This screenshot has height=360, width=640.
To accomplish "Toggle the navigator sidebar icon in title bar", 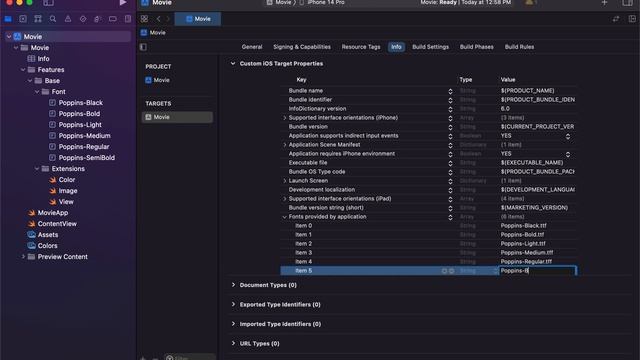I will (x=48, y=3).
